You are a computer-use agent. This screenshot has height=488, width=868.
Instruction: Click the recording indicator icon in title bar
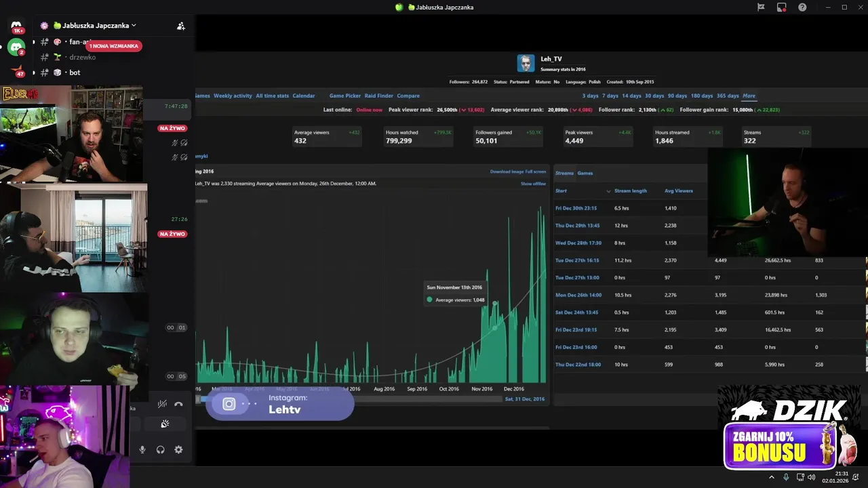tap(782, 7)
